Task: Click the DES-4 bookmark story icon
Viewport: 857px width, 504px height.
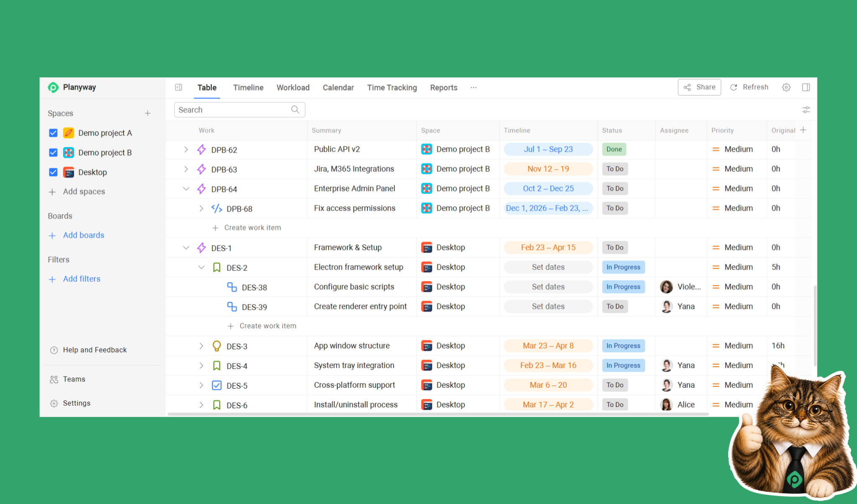Action: [217, 366]
